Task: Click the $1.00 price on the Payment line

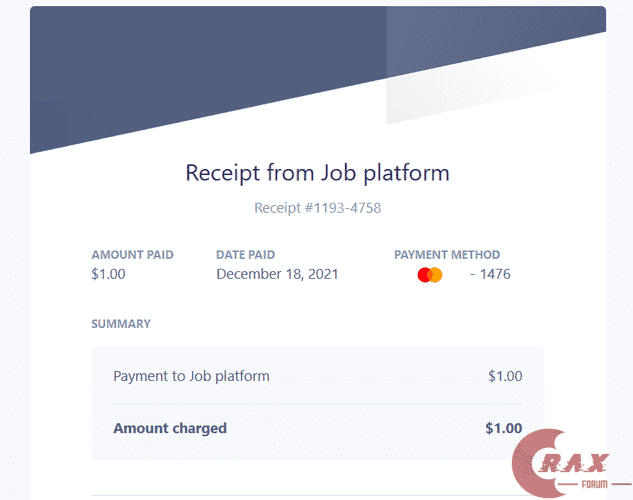Action: point(505,376)
